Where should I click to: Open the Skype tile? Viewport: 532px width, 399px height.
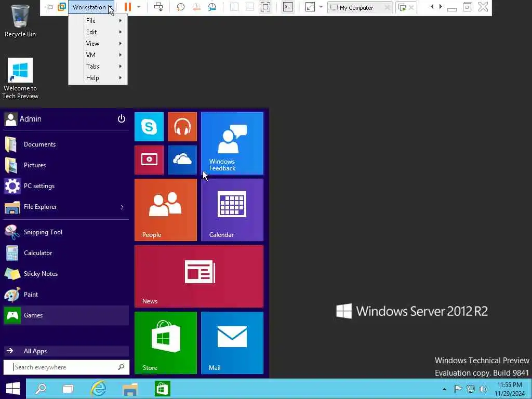(149, 127)
